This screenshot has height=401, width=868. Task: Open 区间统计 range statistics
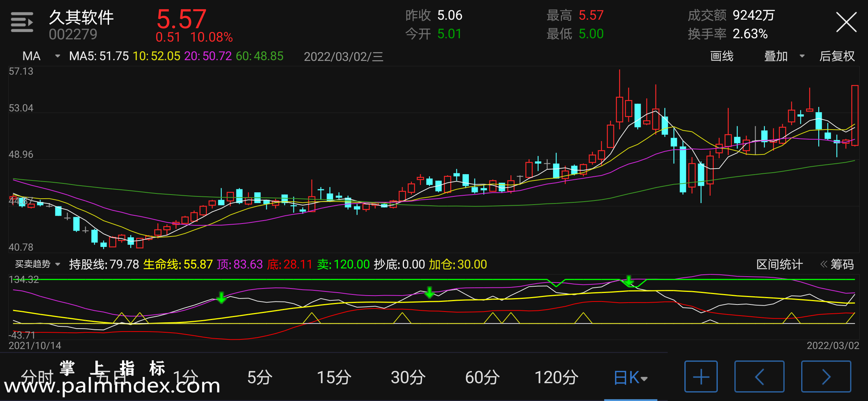click(779, 264)
